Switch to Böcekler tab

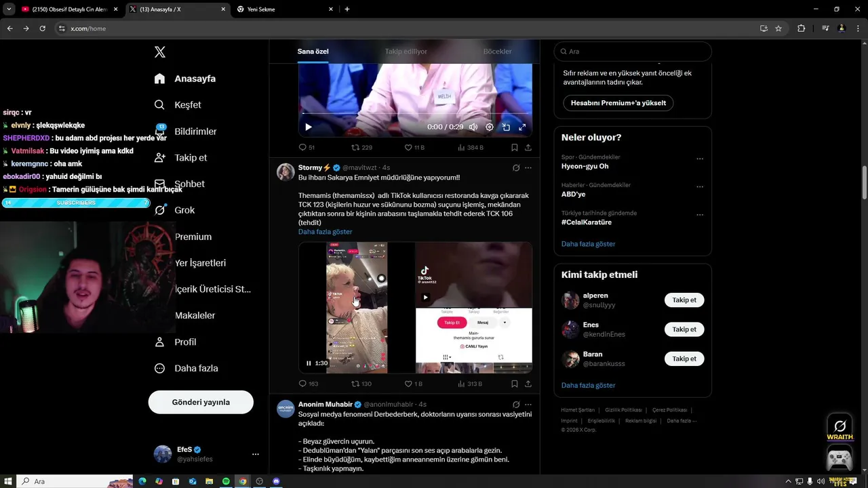point(497,52)
